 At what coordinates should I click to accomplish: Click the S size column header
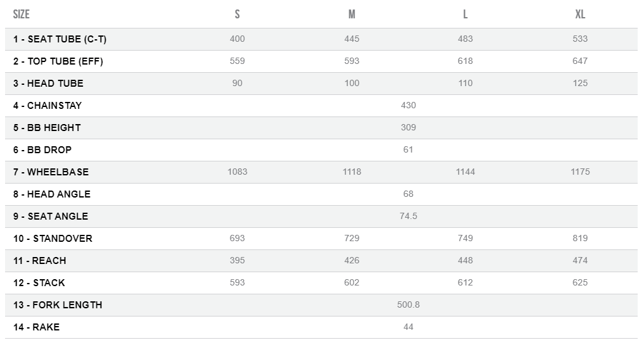pos(237,15)
